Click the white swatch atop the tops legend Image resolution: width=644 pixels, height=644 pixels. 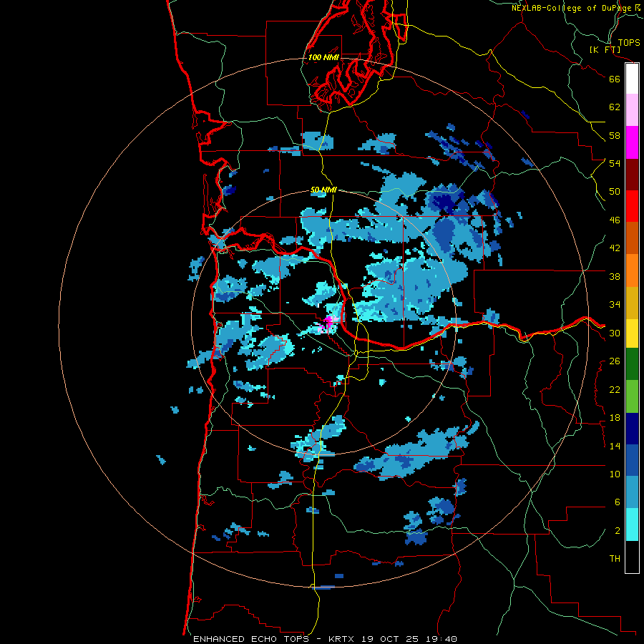632,79
